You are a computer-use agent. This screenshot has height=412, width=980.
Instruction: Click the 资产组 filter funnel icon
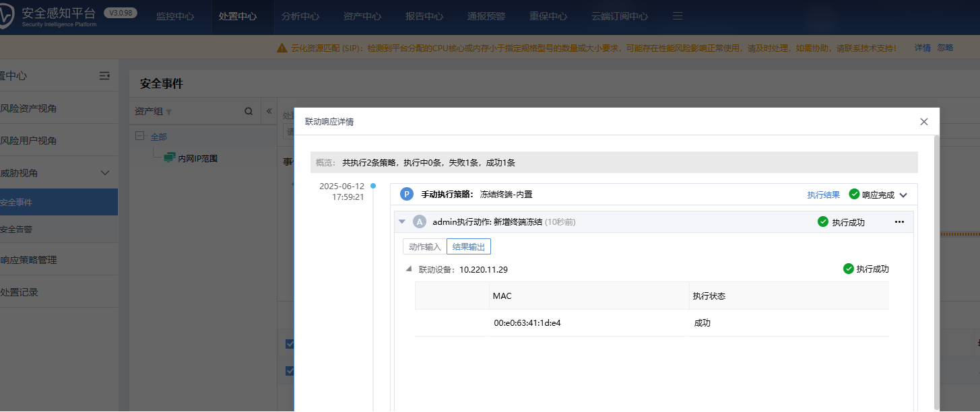click(169, 112)
